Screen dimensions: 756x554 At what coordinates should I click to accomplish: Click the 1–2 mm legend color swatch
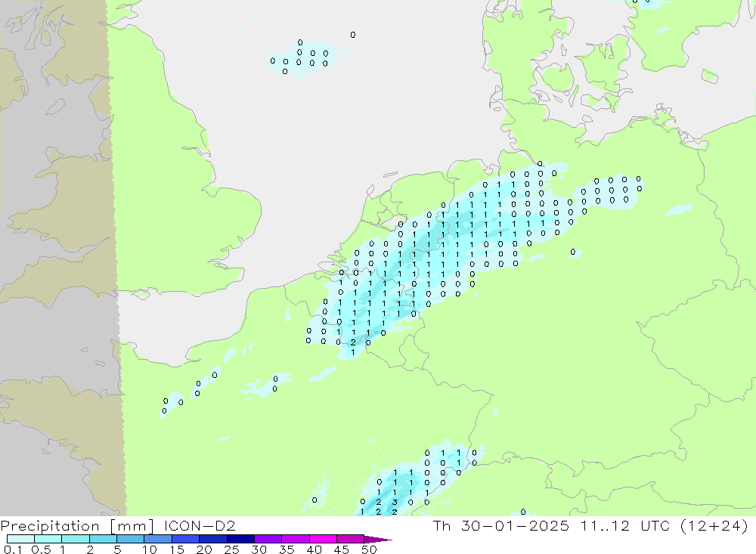point(76,539)
